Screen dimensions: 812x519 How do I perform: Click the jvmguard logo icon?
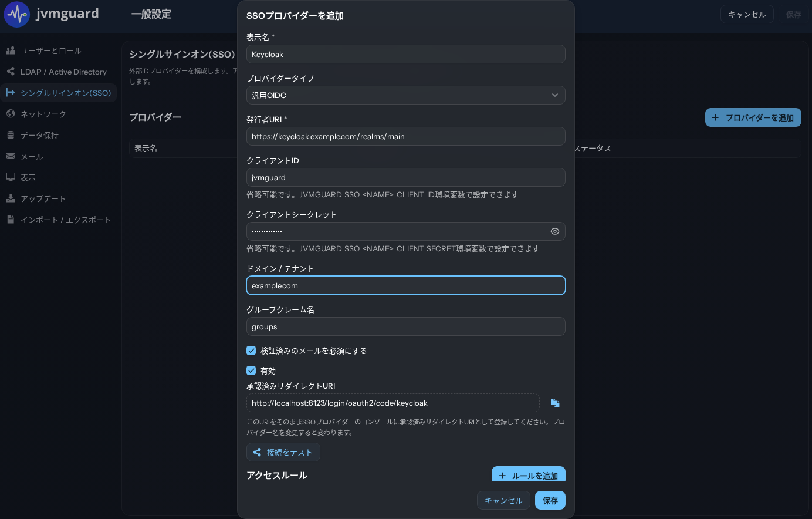[17, 14]
